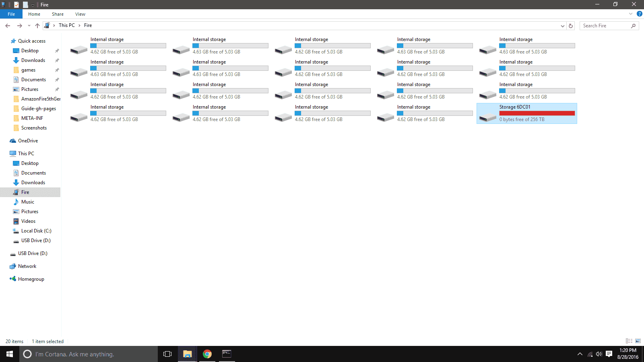
Task: Switch to Large icons view in status bar
Action: (638, 341)
